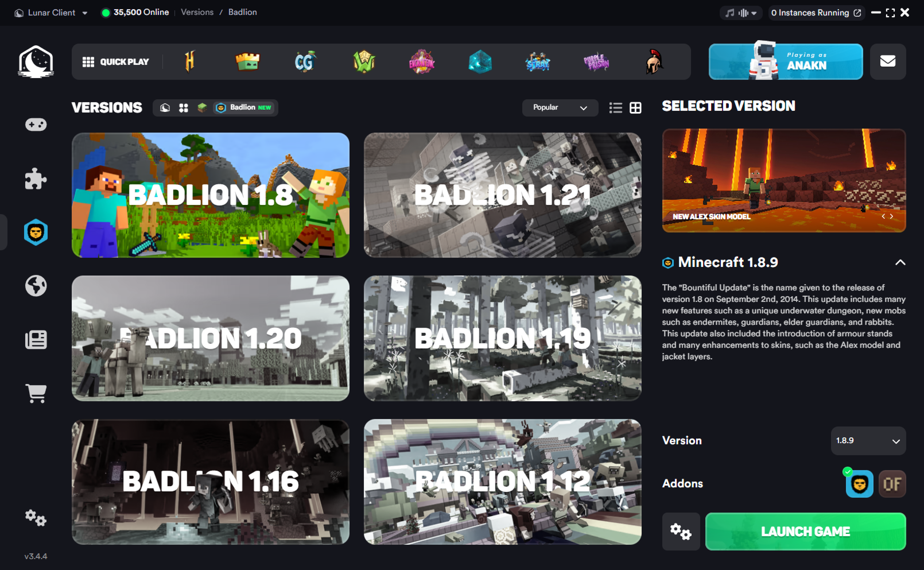
Task: Show next slide in selected version banner
Action: pos(892,216)
